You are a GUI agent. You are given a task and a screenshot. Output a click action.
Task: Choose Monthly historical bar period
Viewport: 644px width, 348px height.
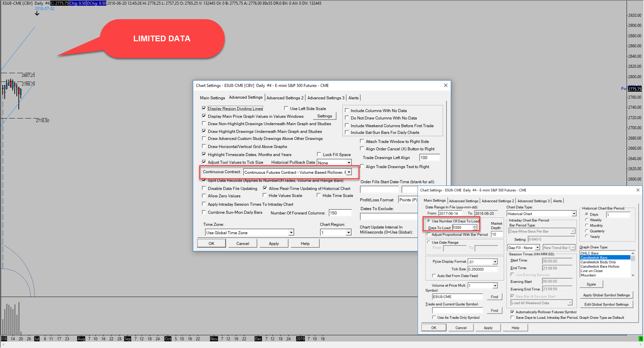coord(587,226)
